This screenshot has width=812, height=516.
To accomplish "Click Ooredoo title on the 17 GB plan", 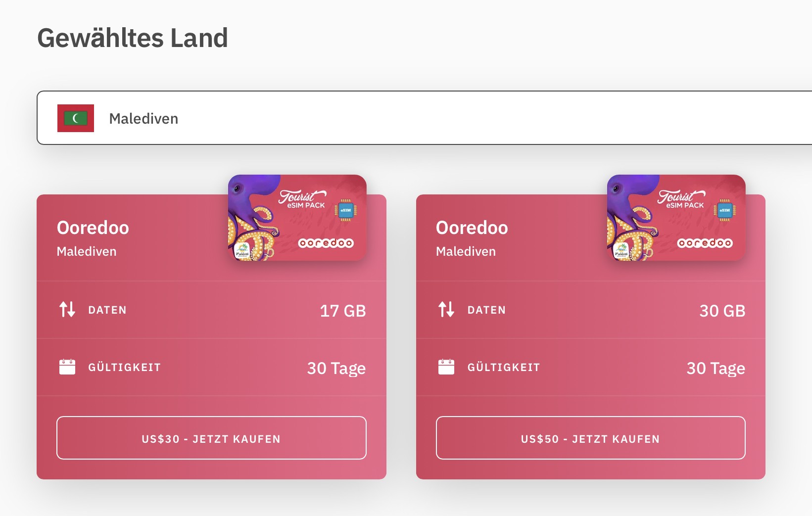I will [93, 228].
